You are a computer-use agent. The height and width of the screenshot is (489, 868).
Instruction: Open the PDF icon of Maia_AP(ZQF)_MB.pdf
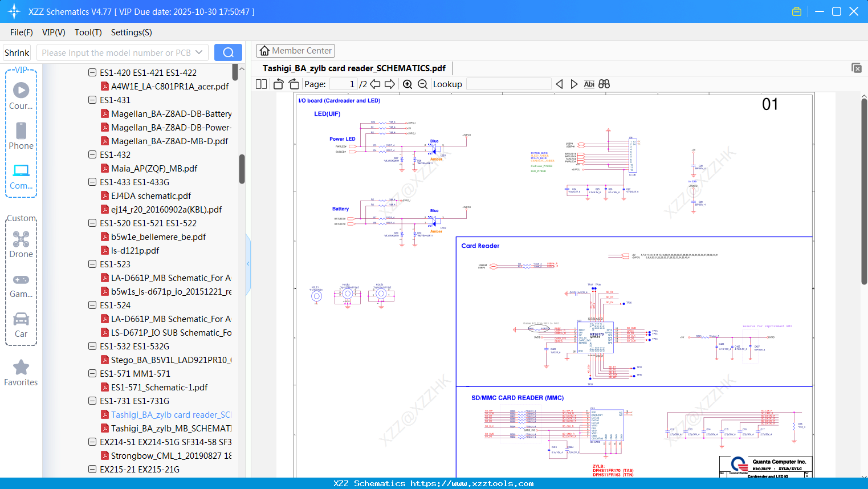105,168
